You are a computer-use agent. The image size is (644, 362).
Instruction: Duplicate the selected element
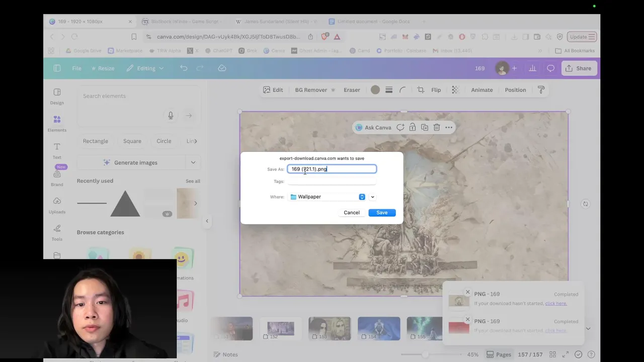point(425,128)
